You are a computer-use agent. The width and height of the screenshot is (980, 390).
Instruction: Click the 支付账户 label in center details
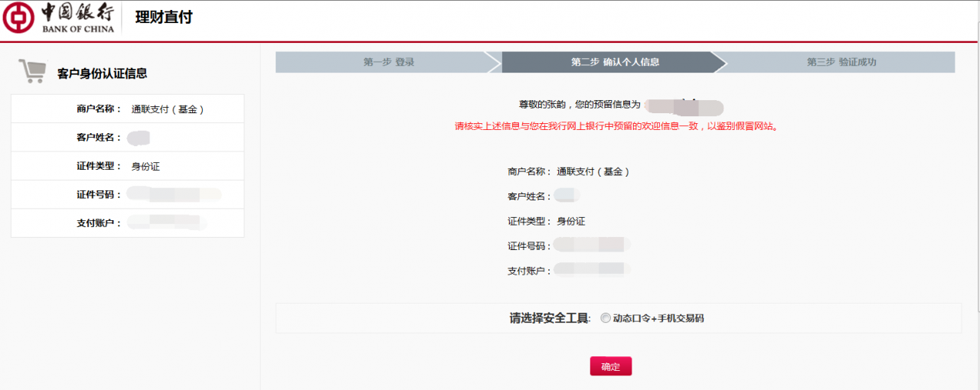click(x=529, y=271)
